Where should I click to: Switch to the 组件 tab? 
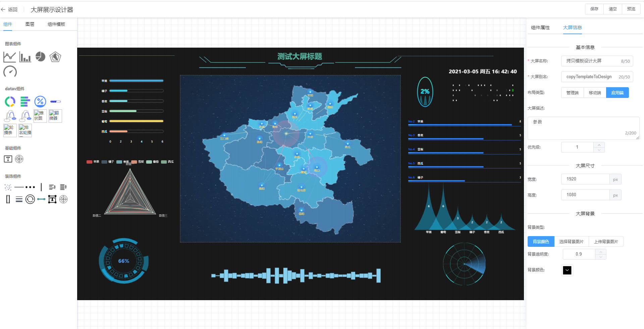[8, 24]
